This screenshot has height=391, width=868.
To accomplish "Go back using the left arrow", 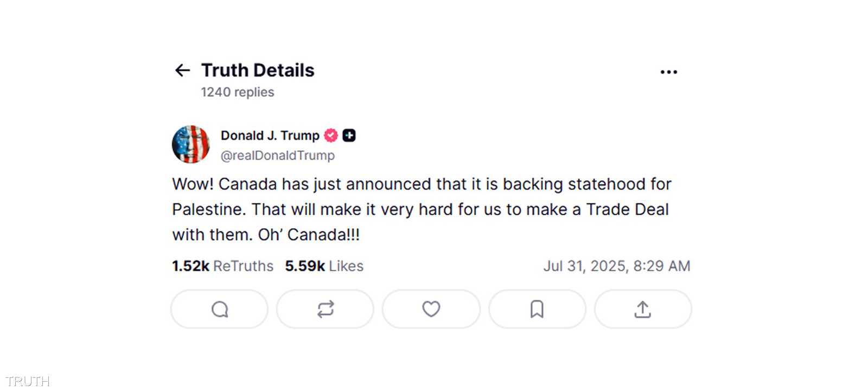I will [x=182, y=71].
